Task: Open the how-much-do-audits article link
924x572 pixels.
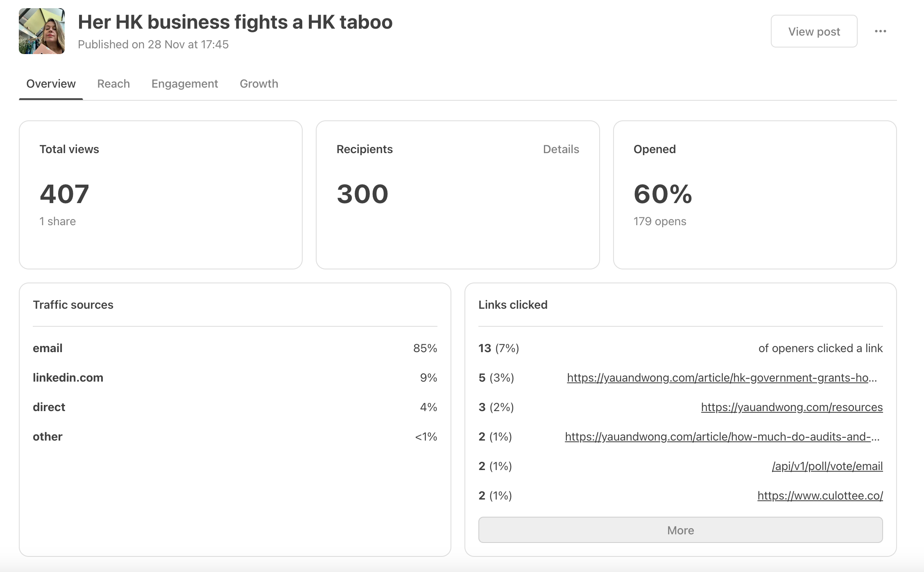Action: click(x=722, y=436)
